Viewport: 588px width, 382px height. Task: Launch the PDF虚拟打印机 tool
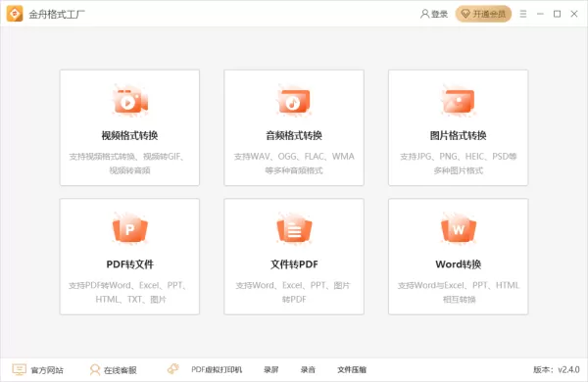coord(217,370)
